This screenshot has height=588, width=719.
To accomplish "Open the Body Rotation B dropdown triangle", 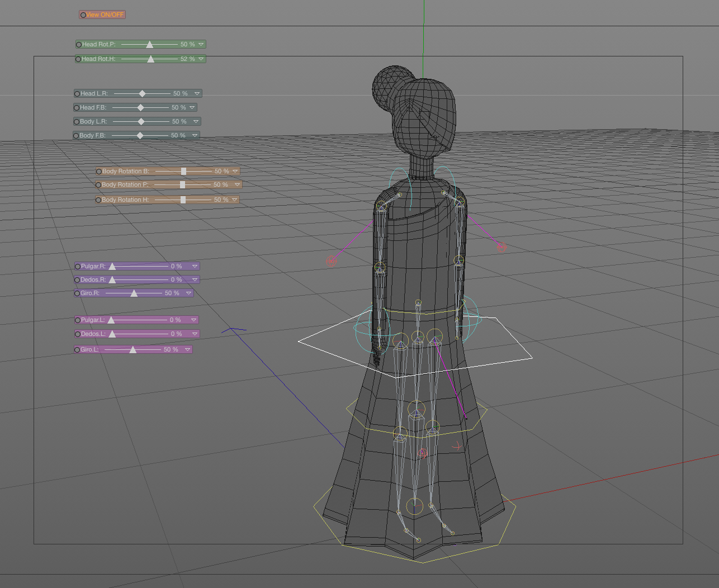I will [x=235, y=171].
